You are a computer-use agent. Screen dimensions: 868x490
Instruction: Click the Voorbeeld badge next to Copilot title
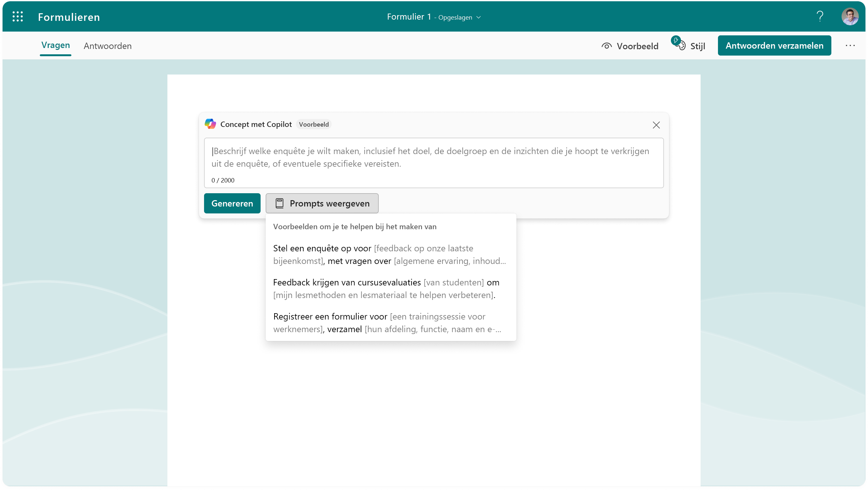click(313, 124)
